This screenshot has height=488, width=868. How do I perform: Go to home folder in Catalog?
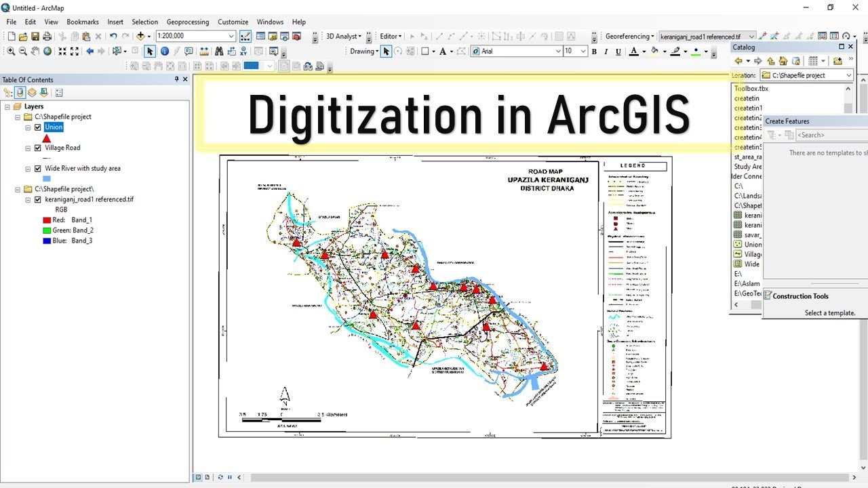click(783, 61)
